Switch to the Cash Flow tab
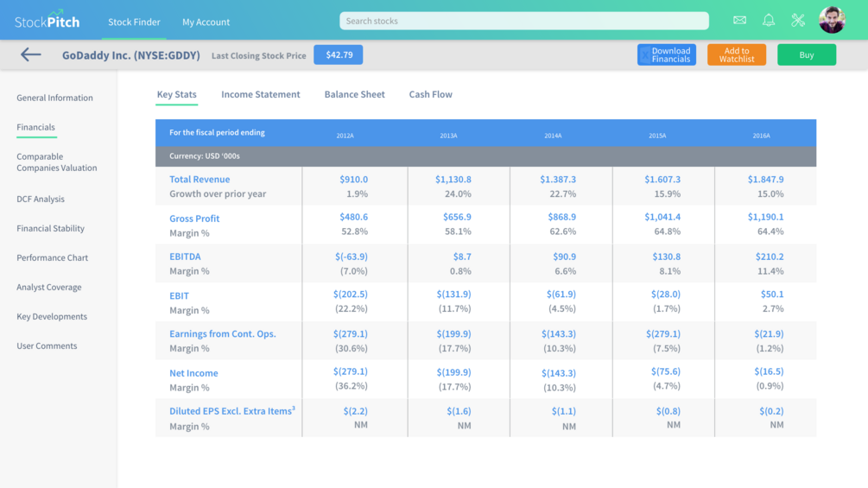Screen dimensions: 868x488 431,94
